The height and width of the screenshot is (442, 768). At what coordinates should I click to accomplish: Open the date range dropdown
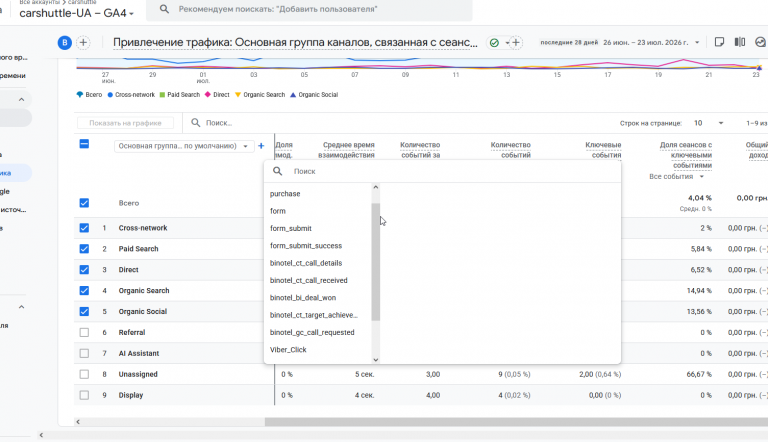651,43
